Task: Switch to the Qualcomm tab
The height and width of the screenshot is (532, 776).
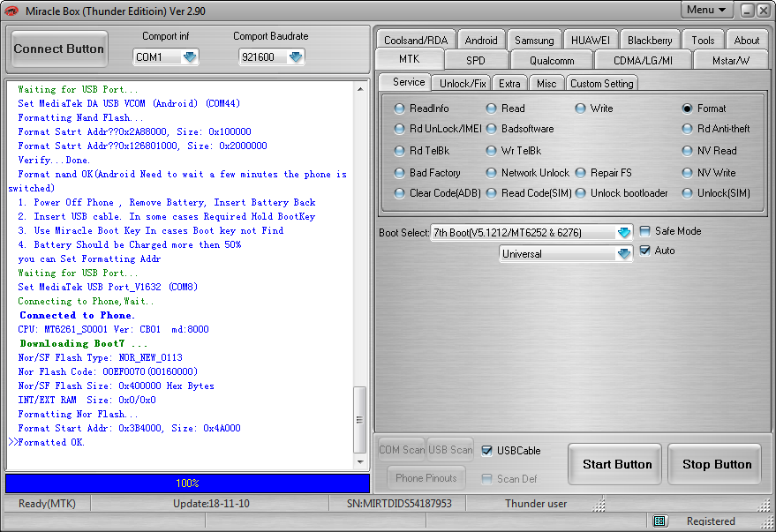Action: coord(552,60)
